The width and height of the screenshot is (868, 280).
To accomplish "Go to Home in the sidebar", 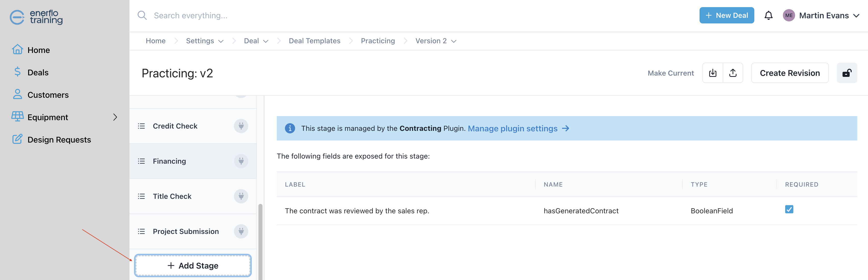I will [38, 50].
